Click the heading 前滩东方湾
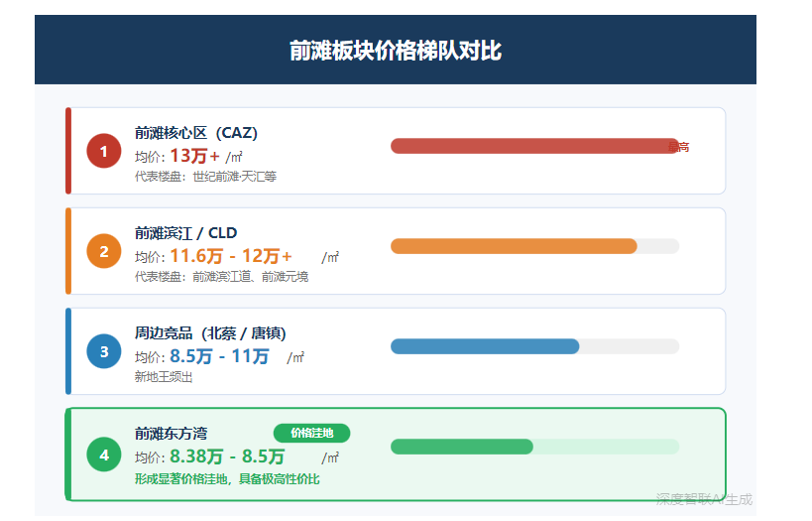 pyautogui.click(x=171, y=434)
